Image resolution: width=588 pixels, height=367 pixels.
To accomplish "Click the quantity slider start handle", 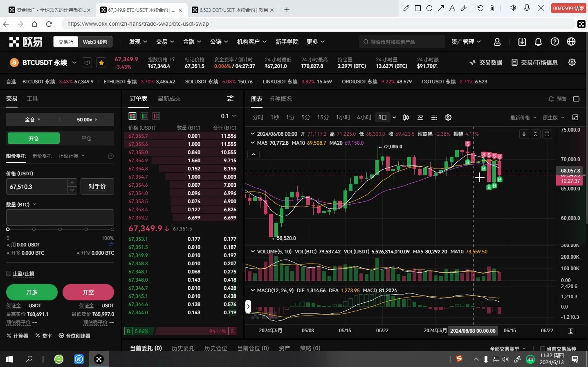I will click(8, 229).
